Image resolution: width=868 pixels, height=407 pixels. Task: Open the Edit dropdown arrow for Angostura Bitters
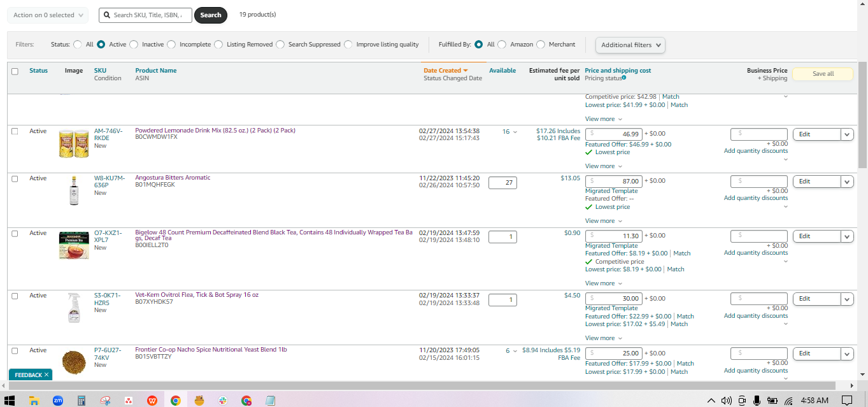click(847, 182)
